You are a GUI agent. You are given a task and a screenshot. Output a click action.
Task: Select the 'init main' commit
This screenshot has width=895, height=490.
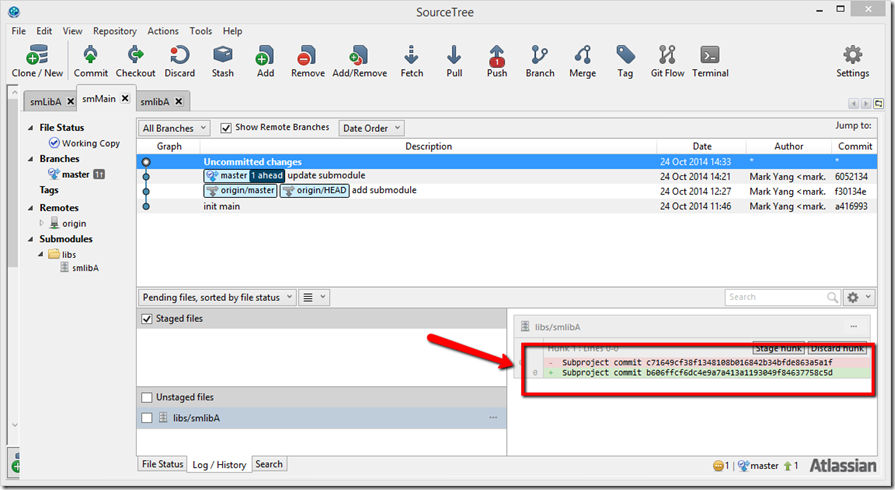507,206
